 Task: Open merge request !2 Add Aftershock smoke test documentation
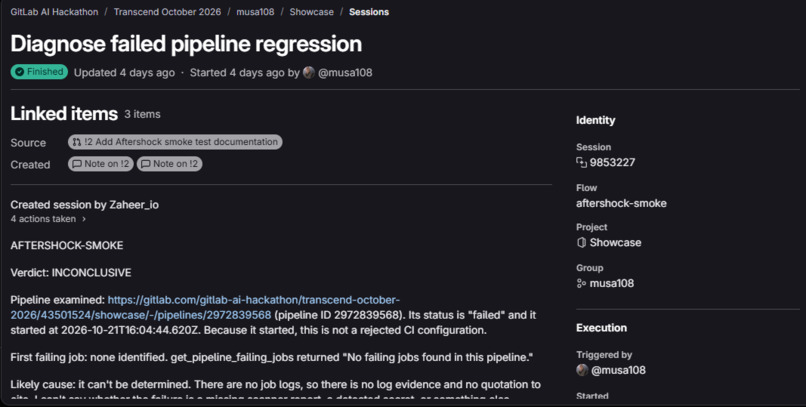175,142
